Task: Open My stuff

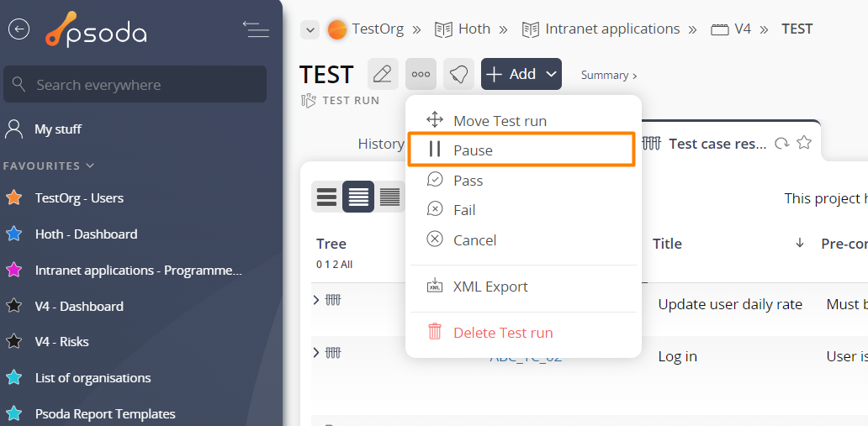Action: click(57, 129)
